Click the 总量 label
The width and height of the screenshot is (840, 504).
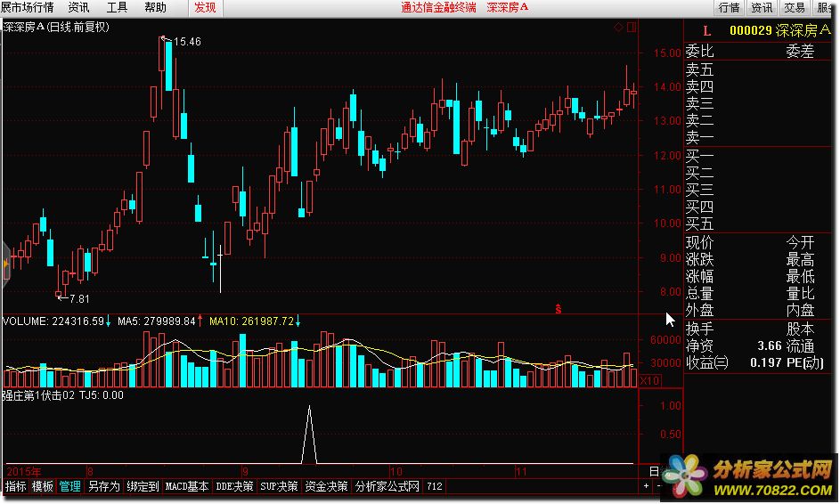point(699,294)
